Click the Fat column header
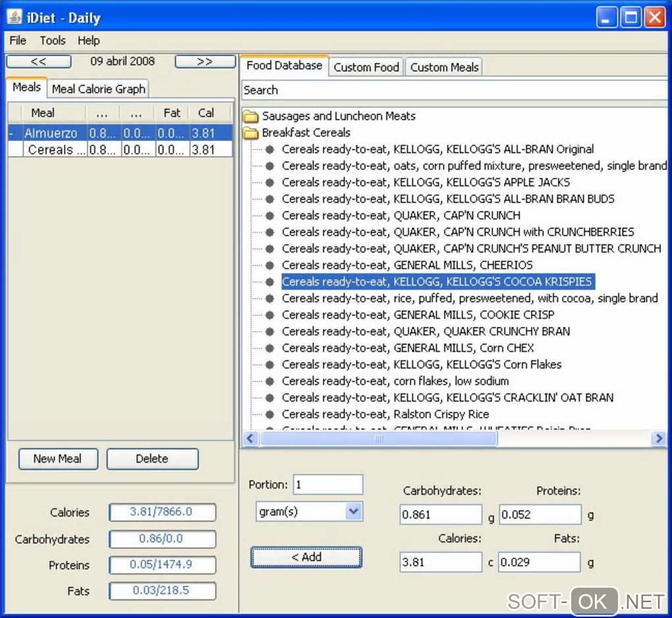 (x=172, y=113)
